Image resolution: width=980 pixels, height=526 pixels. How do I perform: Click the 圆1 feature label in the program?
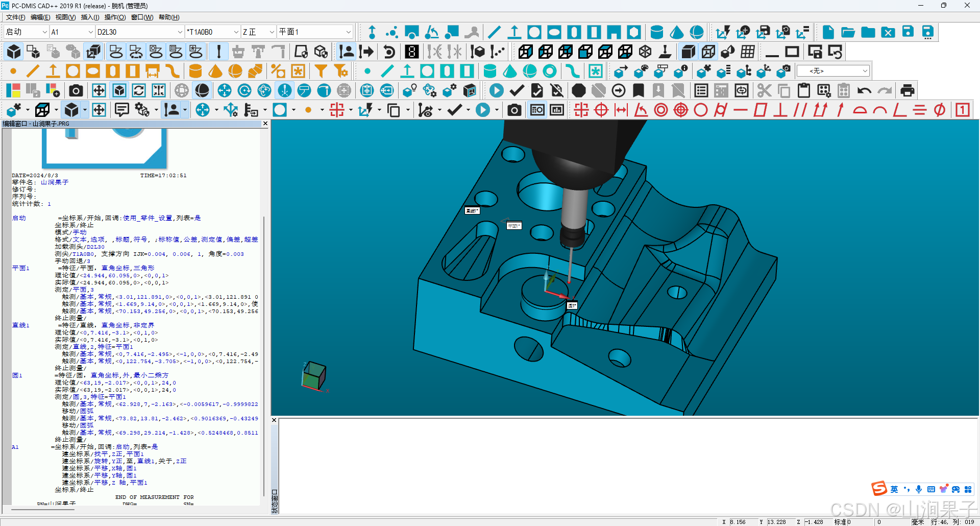click(x=17, y=375)
